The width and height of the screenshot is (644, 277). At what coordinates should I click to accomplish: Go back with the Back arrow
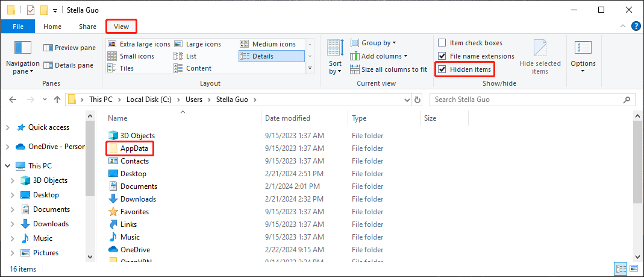(13, 100)
